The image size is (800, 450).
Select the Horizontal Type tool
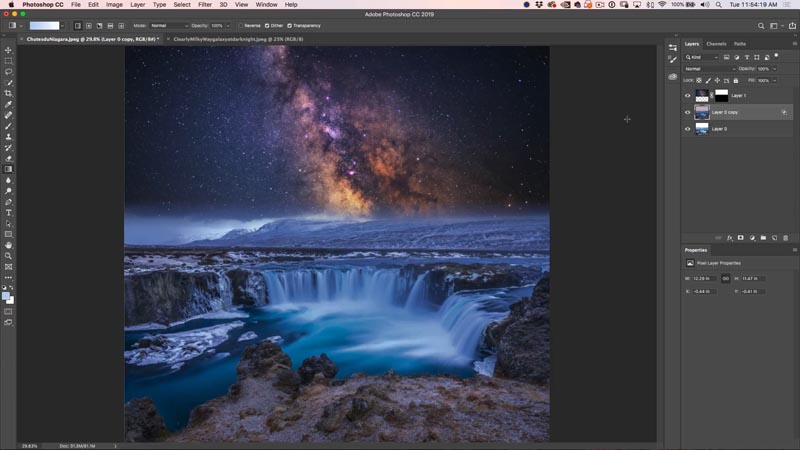coord(8,213)
